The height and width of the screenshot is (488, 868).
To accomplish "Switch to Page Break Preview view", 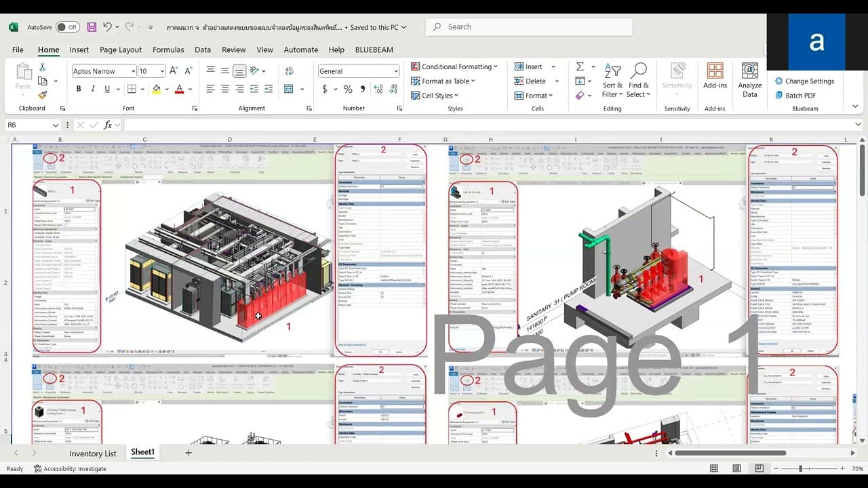I will coord(759,468).
